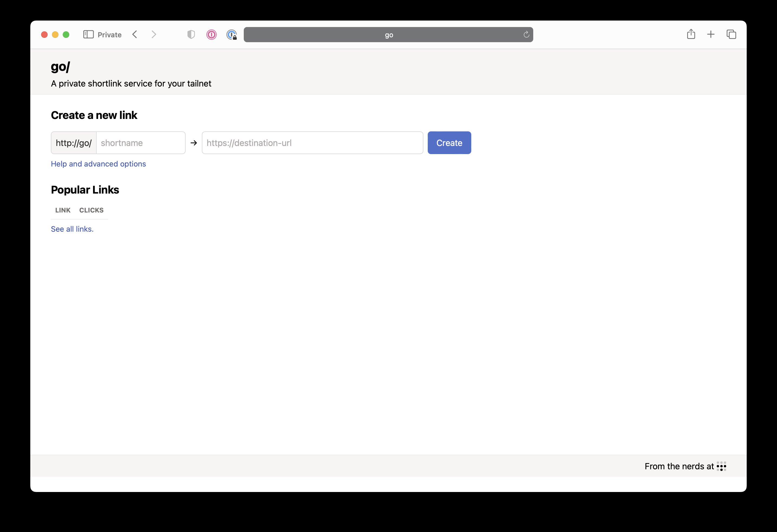Click the Private tab group label

pos(109,35)
